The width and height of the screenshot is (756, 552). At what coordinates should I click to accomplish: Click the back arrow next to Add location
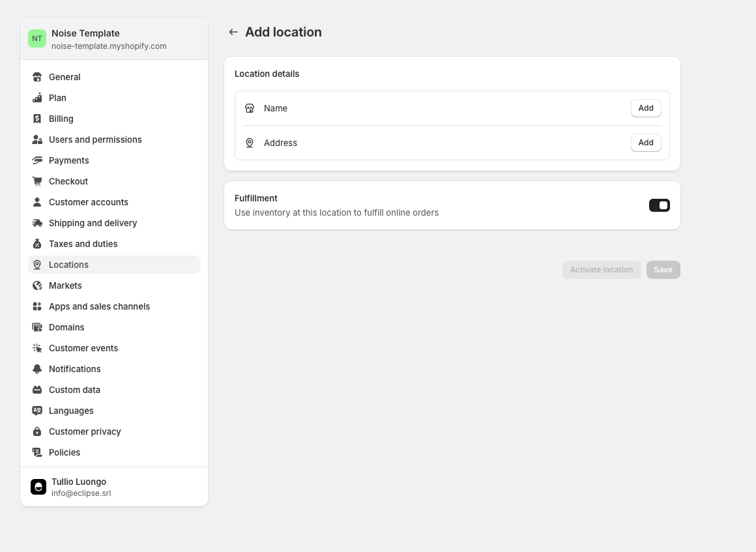point(233,31)
